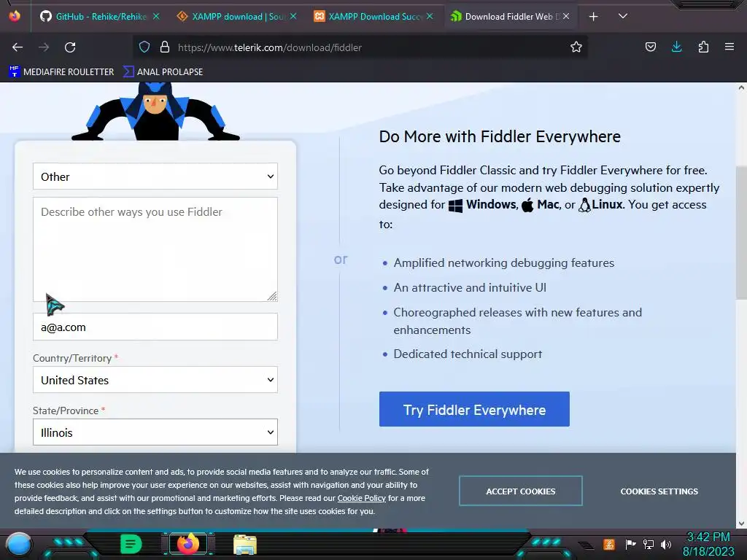The image size is (747, 560).
Task: Click the 'Do More with Fiddler Everywhere' heading
Action: [x=500, y=136]
